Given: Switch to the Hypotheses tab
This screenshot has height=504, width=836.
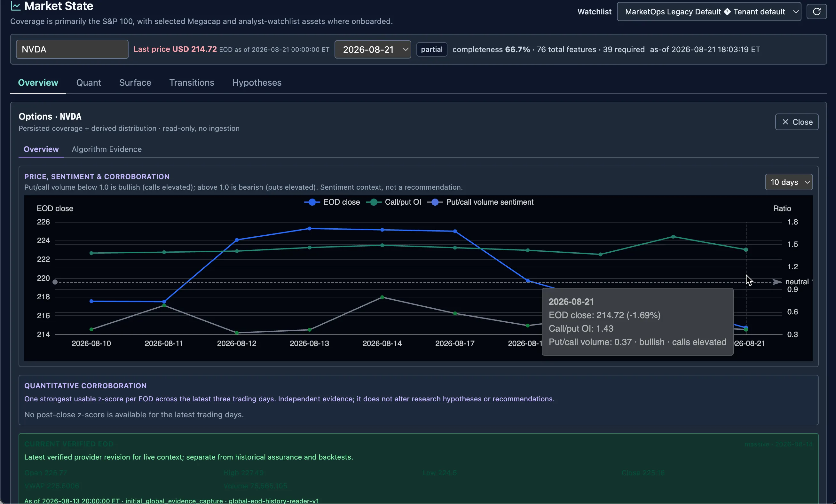Looking at the screenshot, I should (x=257, y=83).
